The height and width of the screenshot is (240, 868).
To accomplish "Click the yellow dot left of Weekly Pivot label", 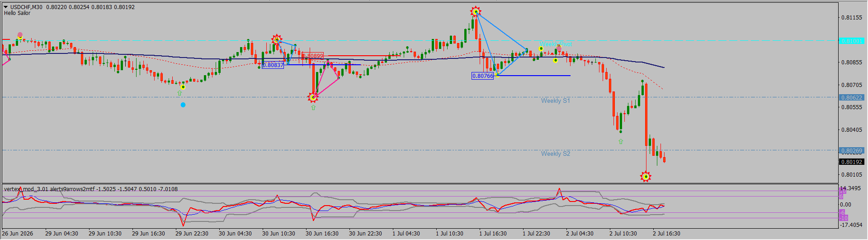I will coord(541,48).
